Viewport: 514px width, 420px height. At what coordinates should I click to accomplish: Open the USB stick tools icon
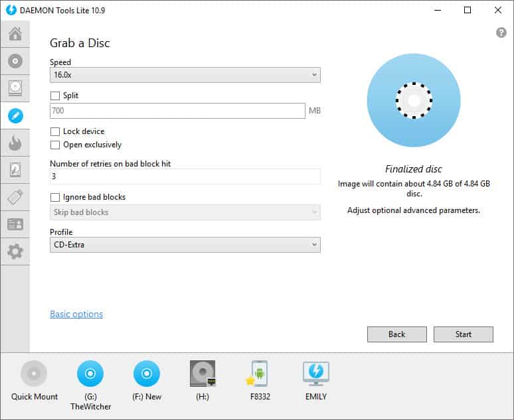click(x=15, y=197)
